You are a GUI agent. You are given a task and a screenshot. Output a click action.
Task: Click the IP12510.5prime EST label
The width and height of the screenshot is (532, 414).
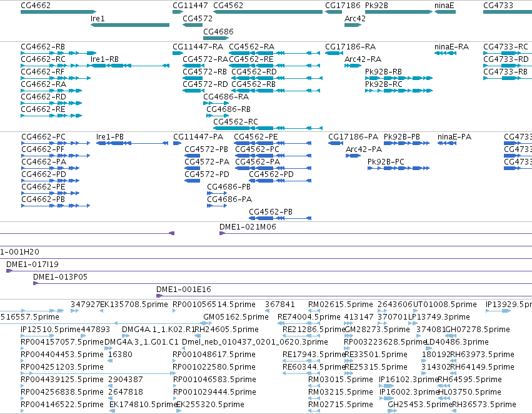point(51,330)
